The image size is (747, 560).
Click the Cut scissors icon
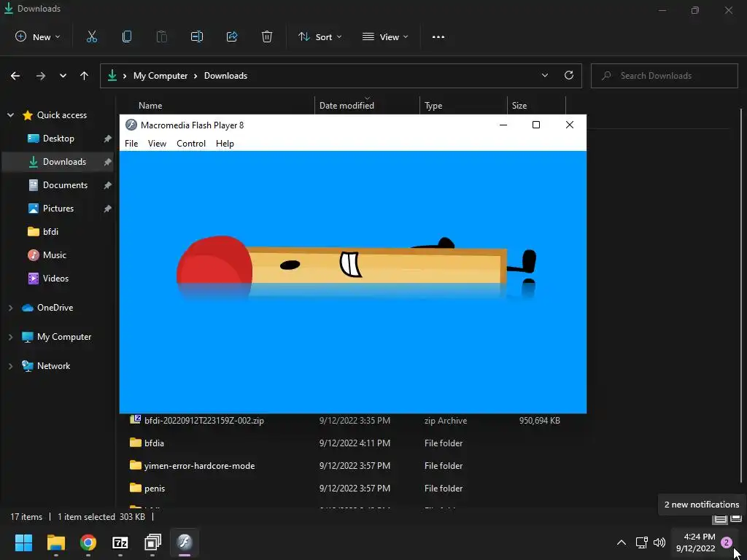click(x=92, y=36)
